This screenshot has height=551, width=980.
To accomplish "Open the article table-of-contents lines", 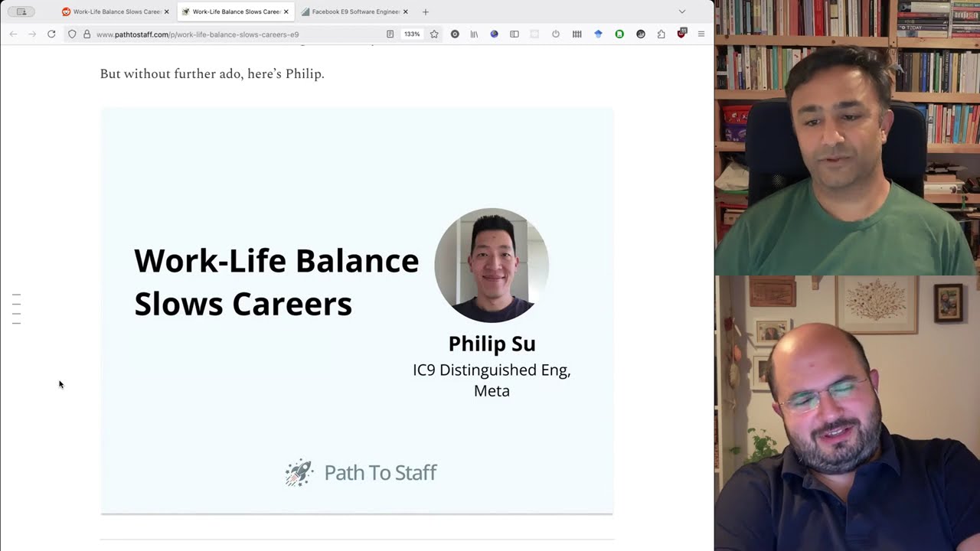I will 16,309.
